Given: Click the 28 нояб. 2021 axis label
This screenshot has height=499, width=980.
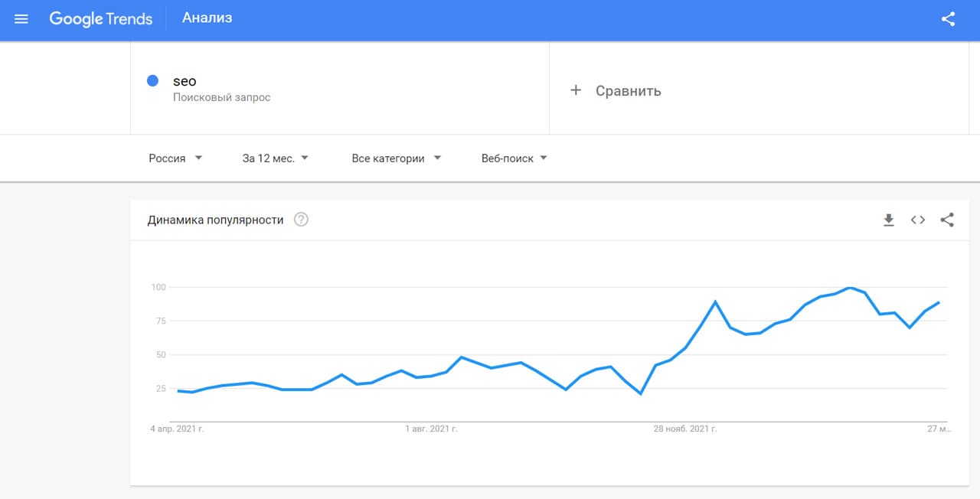Looking at the screenshot, I should click(684, 429).
